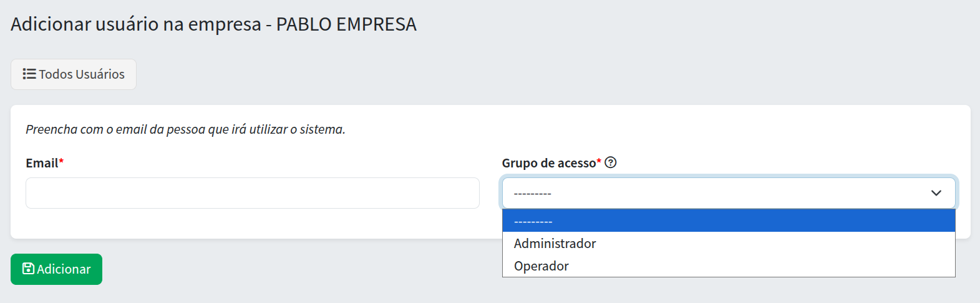Click the list icon beside Todos Usuários
This screenshot has height=303, width=980.
pyautogui.click(x=29, y=74)
